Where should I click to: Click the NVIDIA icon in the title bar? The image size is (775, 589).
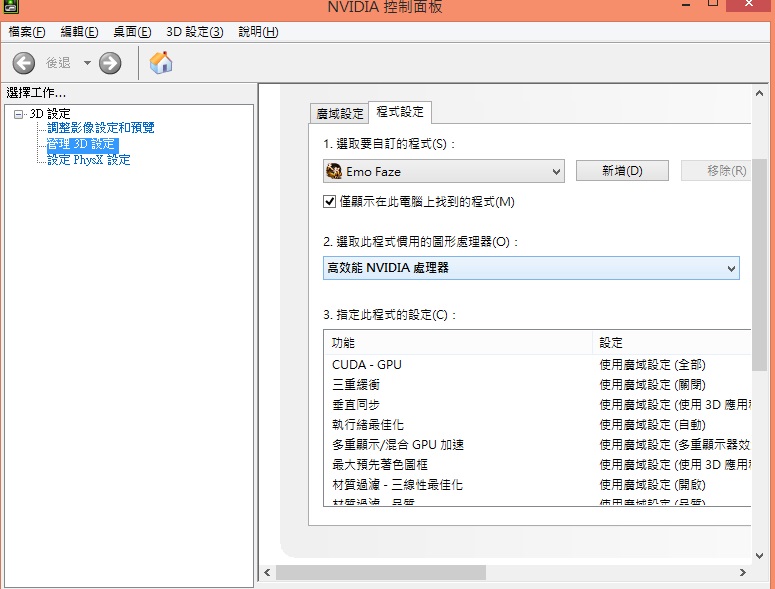point(11,7)
